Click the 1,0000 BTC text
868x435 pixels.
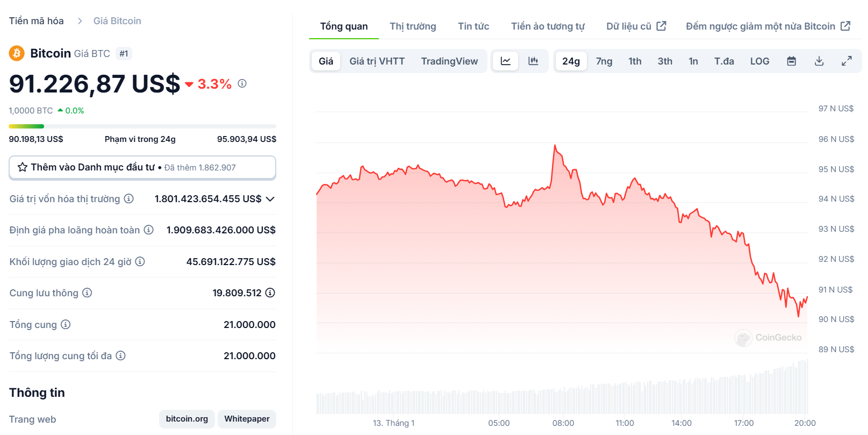point(31,111)
